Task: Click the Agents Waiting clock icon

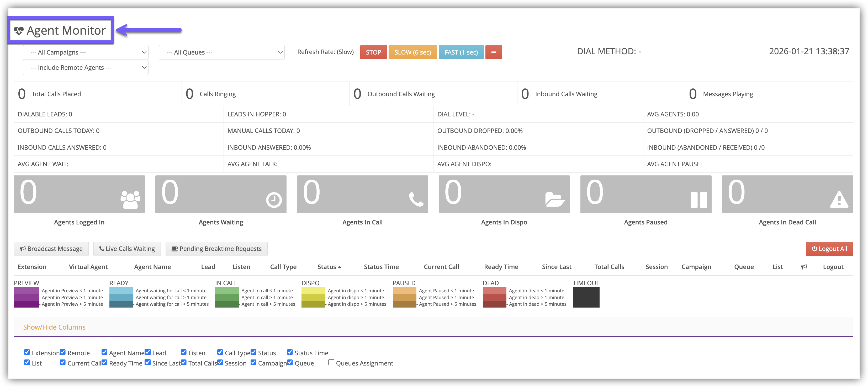Action: coord(274,200)
